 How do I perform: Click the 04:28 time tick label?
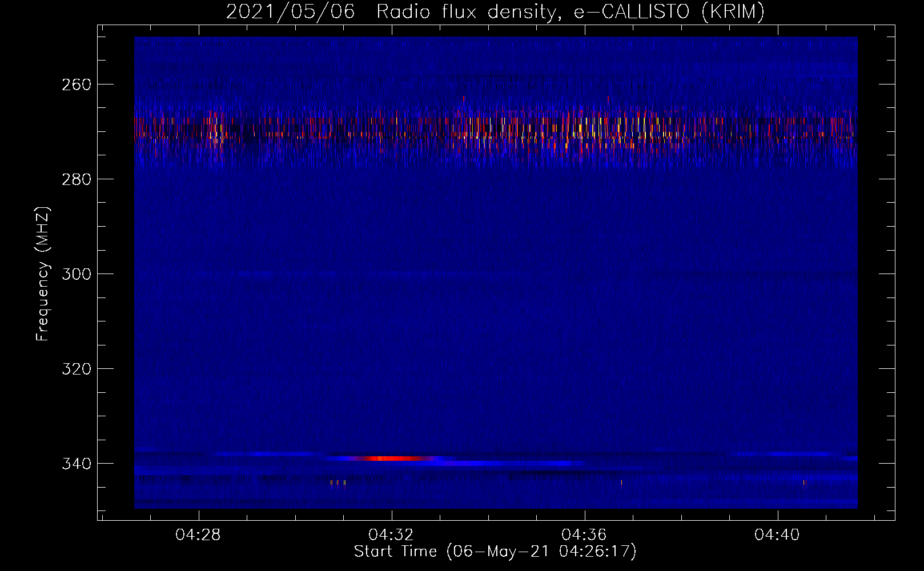(198, 535)
